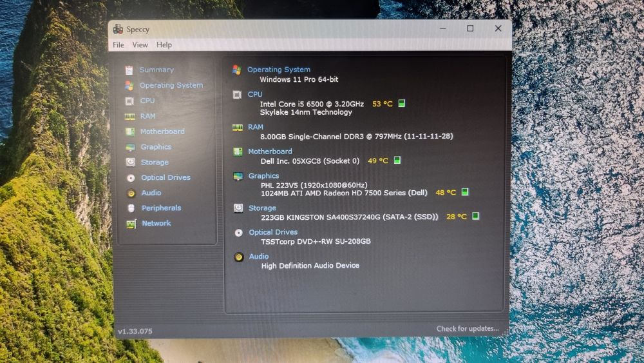The width and height of the screenshot is (644, 363).
Task: Open the Audio heading link in summary
Action: pos(258,257)
